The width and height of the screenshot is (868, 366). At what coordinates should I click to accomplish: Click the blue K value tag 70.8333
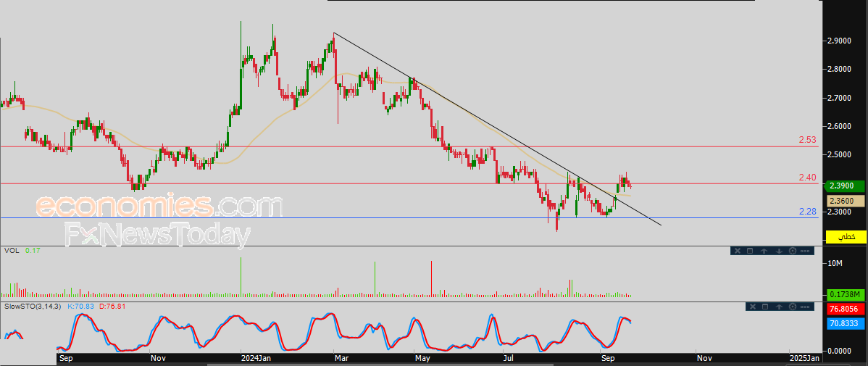pyautogui.click(x=846, y=324)
